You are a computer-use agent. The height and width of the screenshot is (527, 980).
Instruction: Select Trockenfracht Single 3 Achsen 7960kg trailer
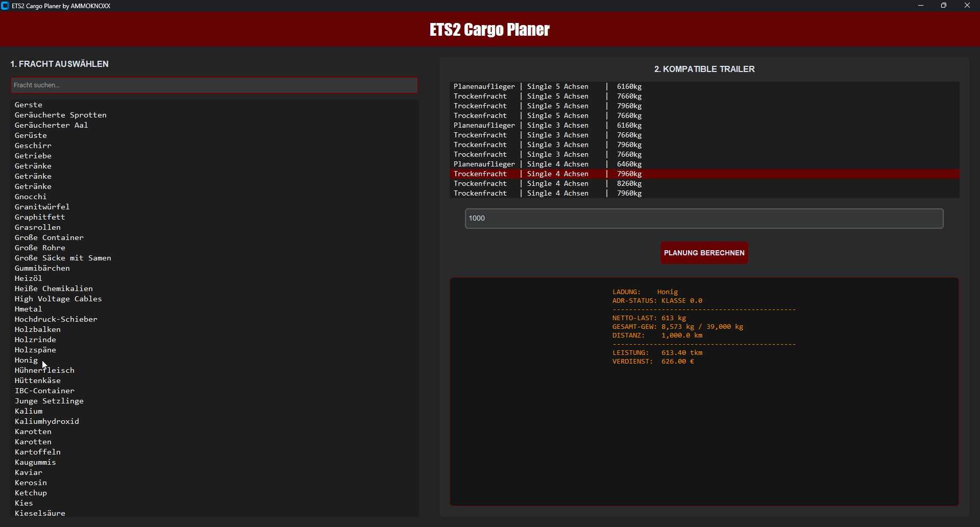point(547,145)
